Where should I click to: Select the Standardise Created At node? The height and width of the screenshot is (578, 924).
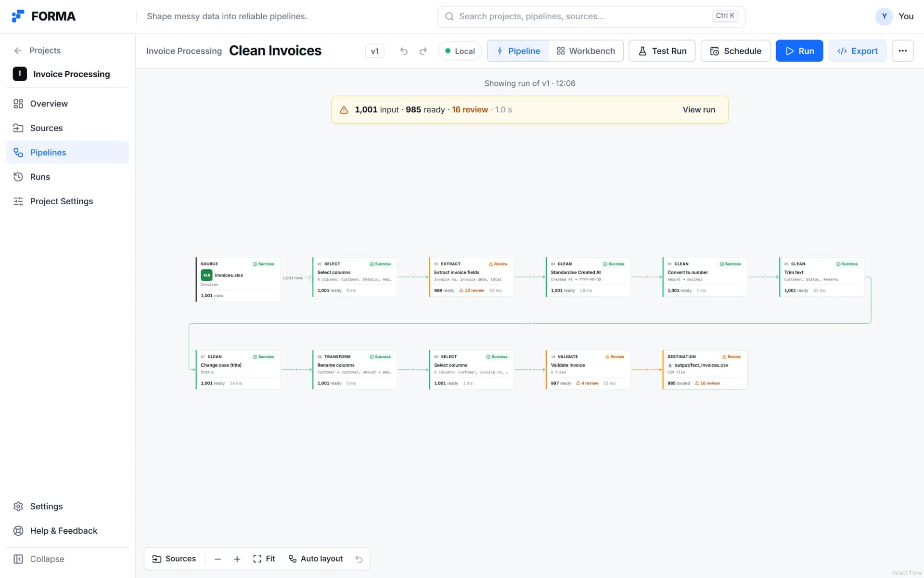coord(588,277)
